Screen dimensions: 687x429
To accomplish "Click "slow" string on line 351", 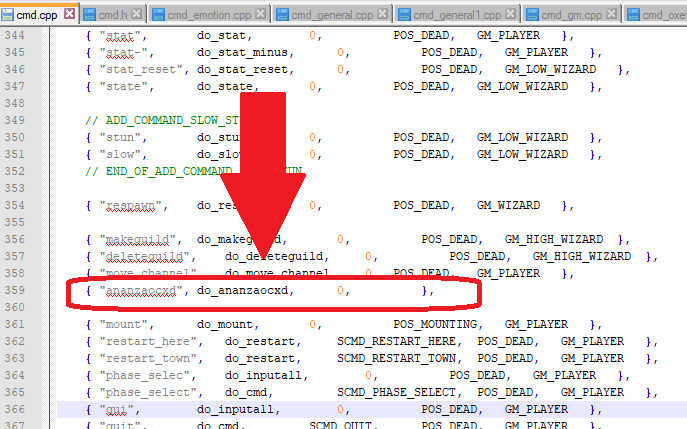I will point(120,154).
